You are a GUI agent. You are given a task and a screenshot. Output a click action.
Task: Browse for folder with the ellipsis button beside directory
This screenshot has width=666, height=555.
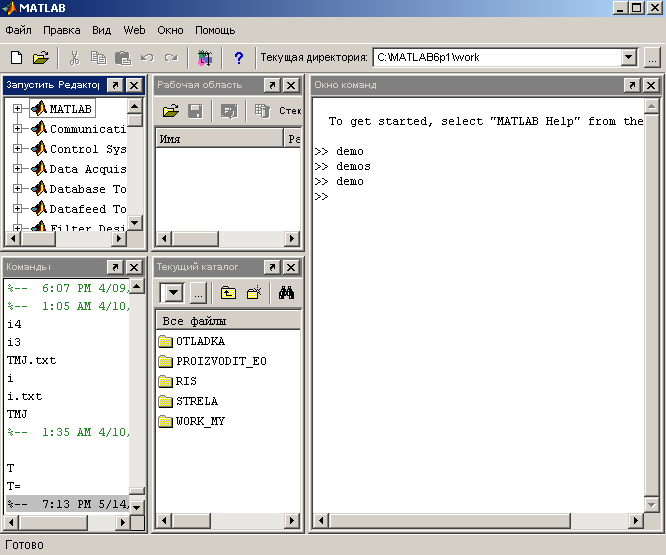(652, 57)
